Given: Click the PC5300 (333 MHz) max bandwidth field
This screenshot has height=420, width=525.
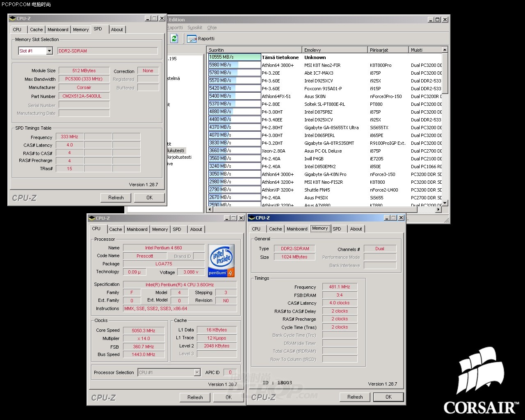Looking at the screenshot, I should click(84, 79).
